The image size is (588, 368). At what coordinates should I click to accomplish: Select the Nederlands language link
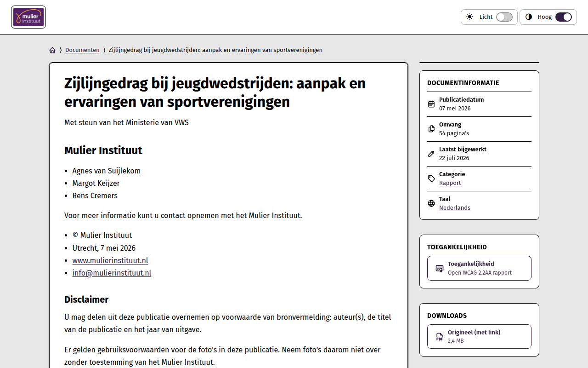[x=455, y=208]
